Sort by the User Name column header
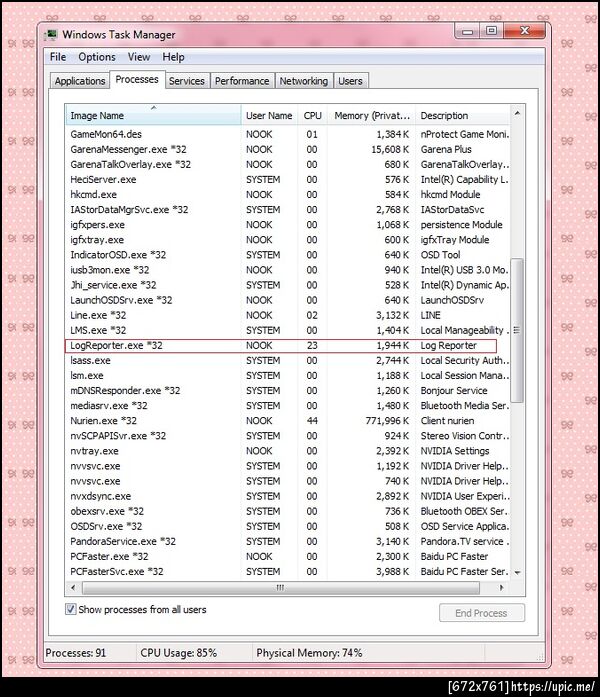 [269, 116]
